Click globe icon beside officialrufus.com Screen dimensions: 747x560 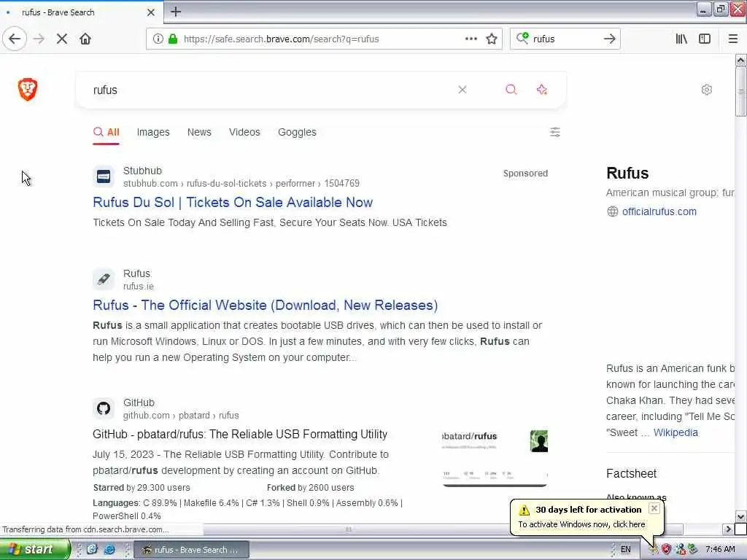[612, 211]
